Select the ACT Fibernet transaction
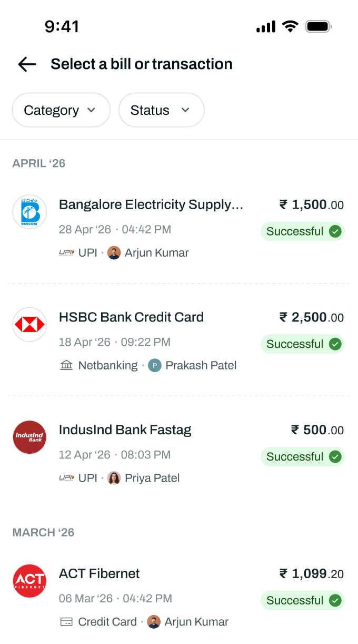Image resolution: width=358 pixels, height=644 pixels. (x=179, y=597)
